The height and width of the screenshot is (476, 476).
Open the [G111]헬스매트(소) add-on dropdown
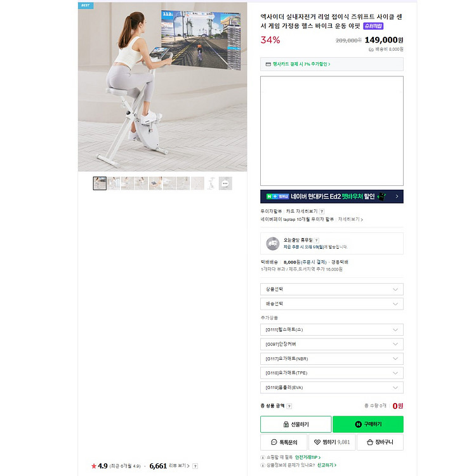332,329
